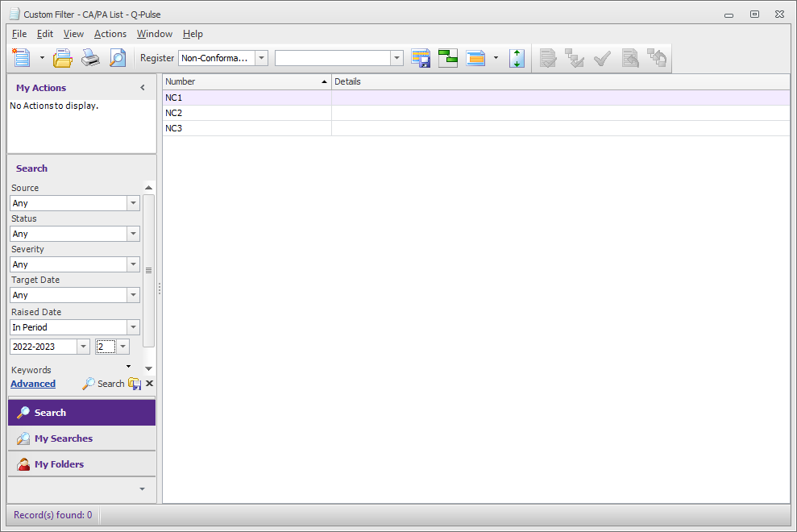The width and height of the screenshot is (797, 532).
Task: Open dropdown arrow beside yellow list window icon
Action: 496,58
